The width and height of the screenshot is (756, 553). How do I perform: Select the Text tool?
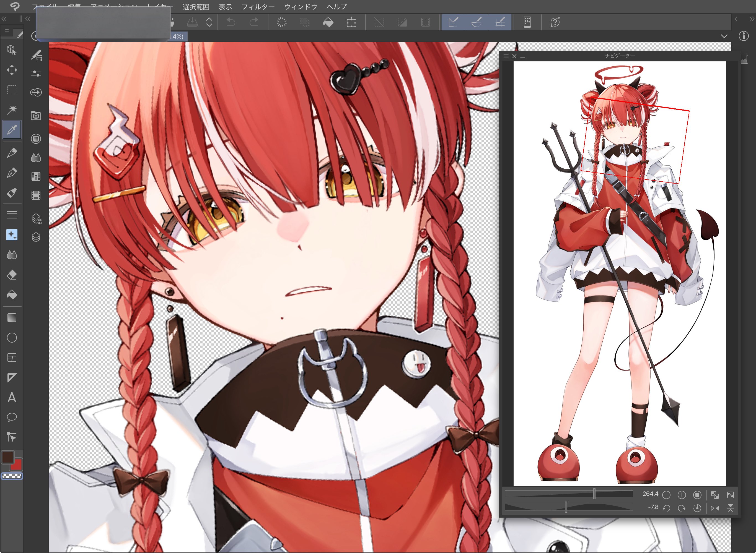(x=12, y=398)
